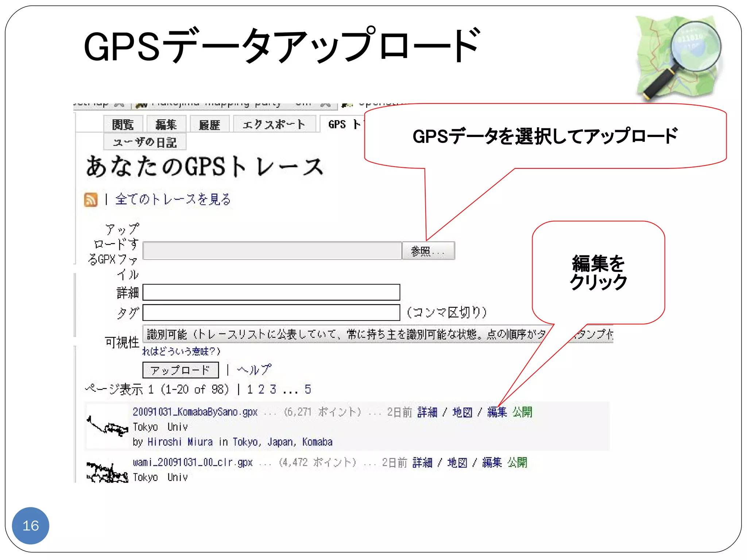Select the エクスポート tab
The width and height of the screenshot is (747, 560).
pyautogui.click(x=274, y=124)
